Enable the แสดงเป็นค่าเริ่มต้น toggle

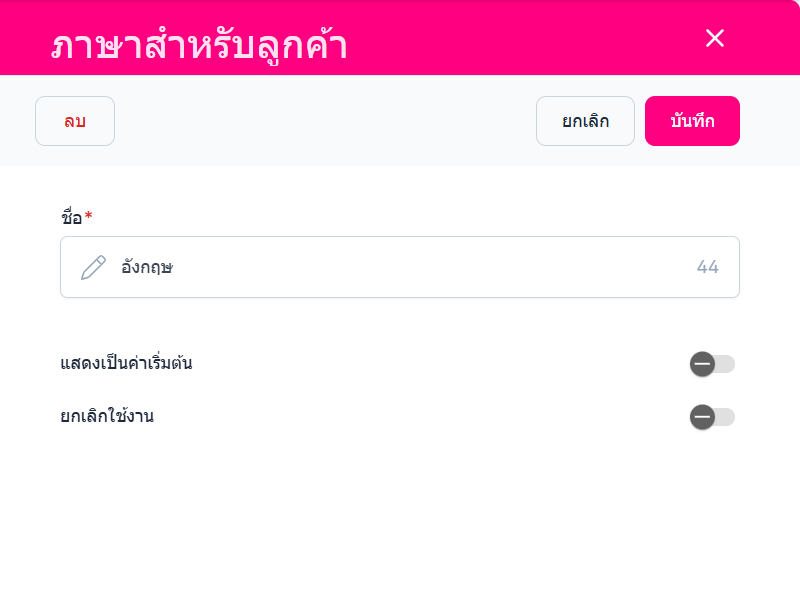pyautogui.click(x=712, y=364)
